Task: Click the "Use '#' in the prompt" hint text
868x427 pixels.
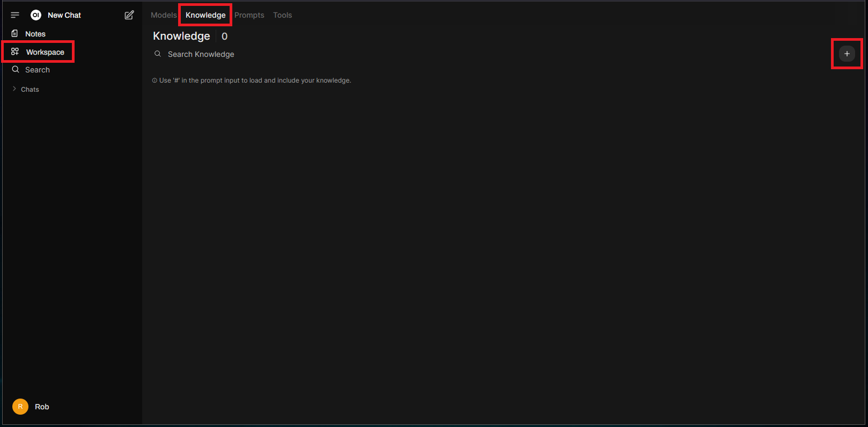Action: pos(255,80)
